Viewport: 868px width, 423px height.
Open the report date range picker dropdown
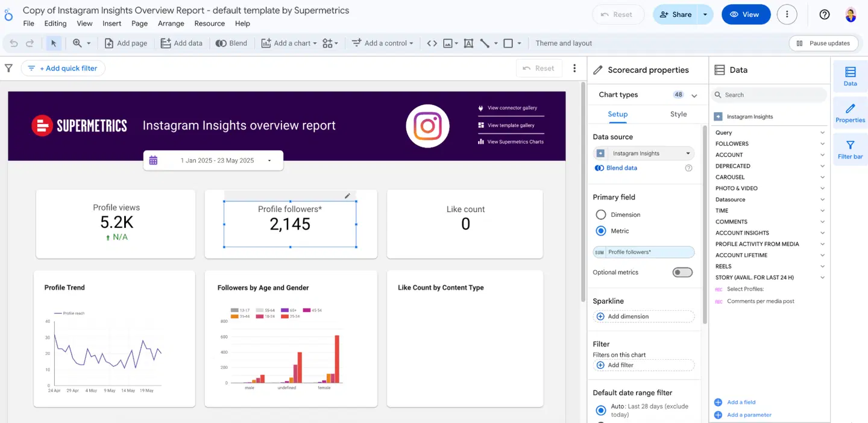click(269, 160)
